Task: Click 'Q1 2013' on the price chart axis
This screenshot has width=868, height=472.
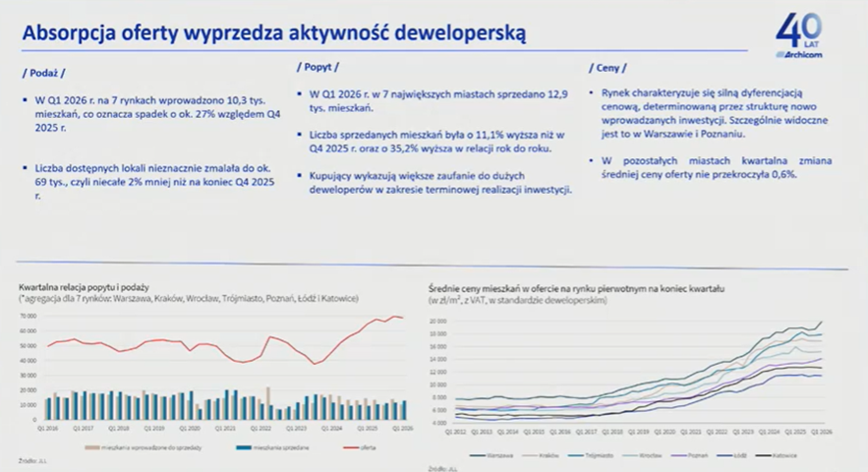Action: pyautogui.click(x=482, y=432)
